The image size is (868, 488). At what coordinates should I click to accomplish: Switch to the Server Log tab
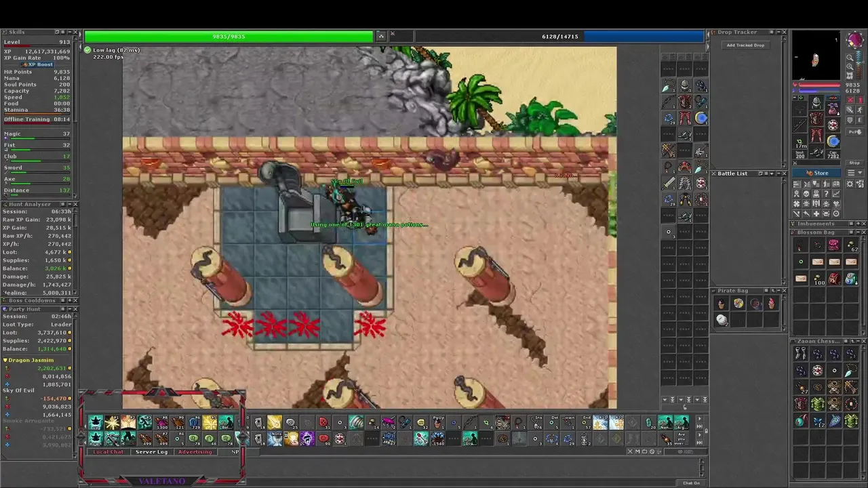[x=151, y=452]
